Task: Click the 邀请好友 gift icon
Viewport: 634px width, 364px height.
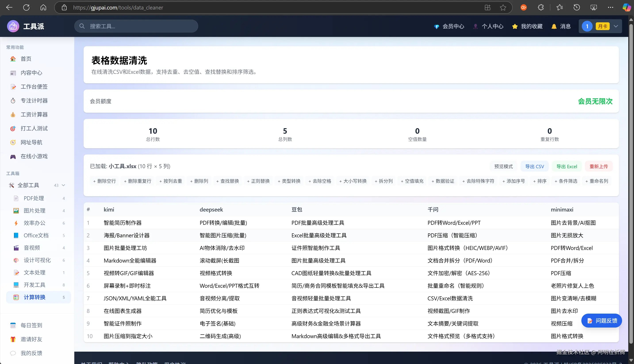Action: 13,339
